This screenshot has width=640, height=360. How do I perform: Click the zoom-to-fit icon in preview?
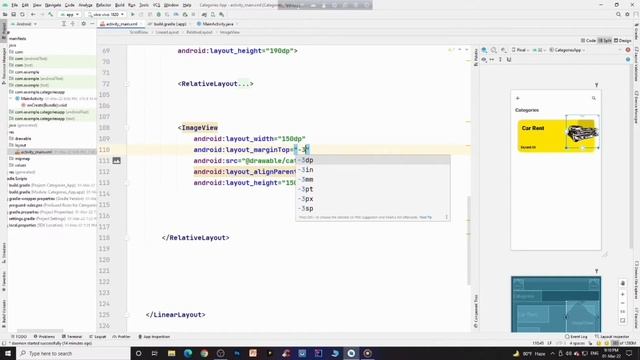[622, 321]
